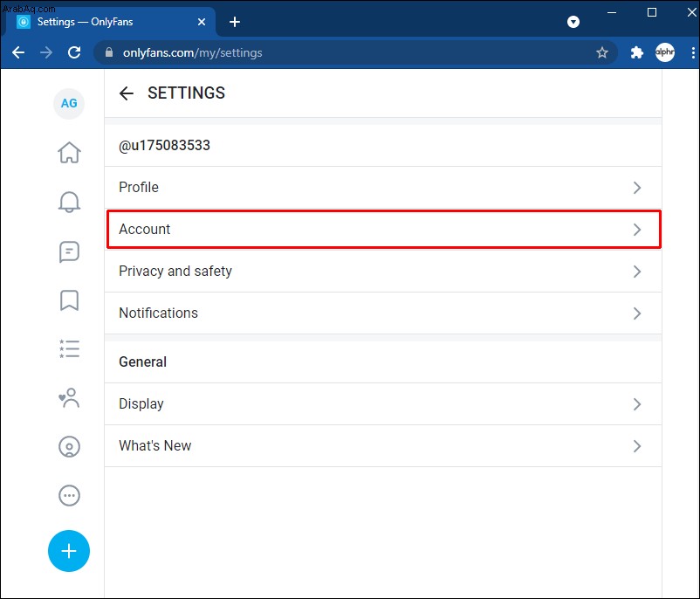
Task: Open the messages chat icon
Action: click(x=69, y=252)
